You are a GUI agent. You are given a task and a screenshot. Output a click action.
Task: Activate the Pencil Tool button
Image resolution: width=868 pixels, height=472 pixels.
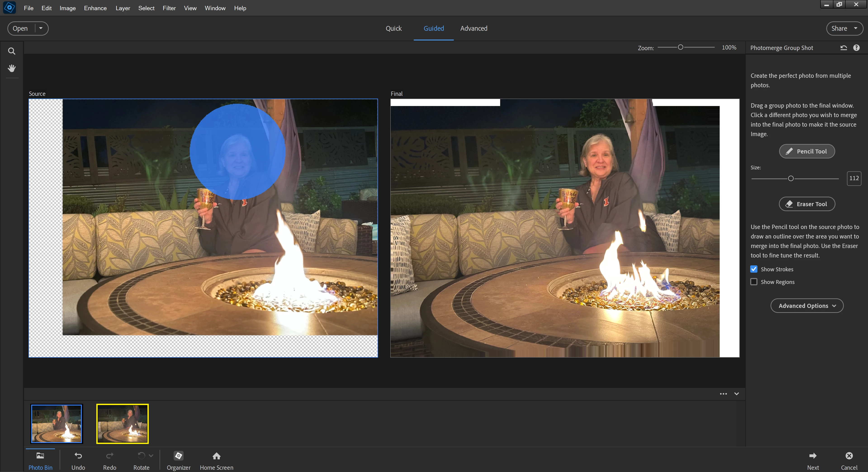click(x=807, y=151)
